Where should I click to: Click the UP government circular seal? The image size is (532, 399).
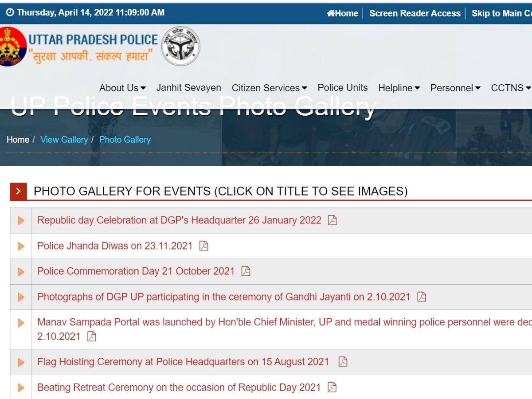click(x=180, y=46)
